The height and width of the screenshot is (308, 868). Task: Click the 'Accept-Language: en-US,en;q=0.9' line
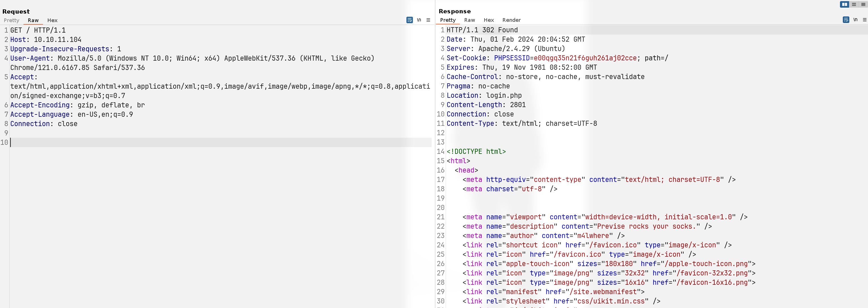click(72, 114)
